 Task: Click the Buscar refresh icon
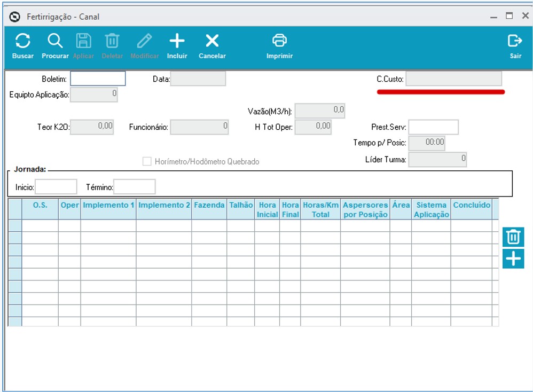[23, 41]
